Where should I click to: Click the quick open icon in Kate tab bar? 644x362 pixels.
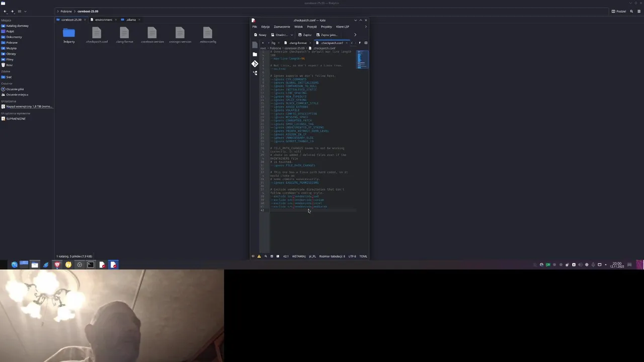359,43
